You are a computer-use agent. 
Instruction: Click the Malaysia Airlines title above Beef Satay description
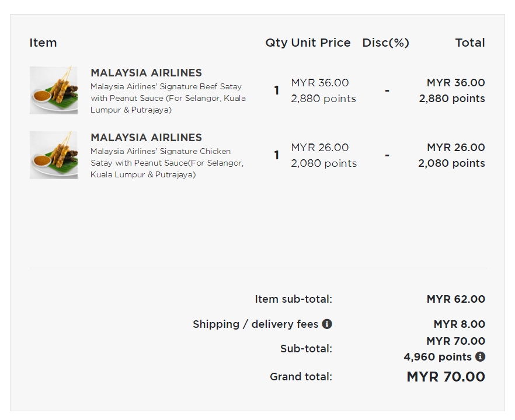(x=146, y=73)
